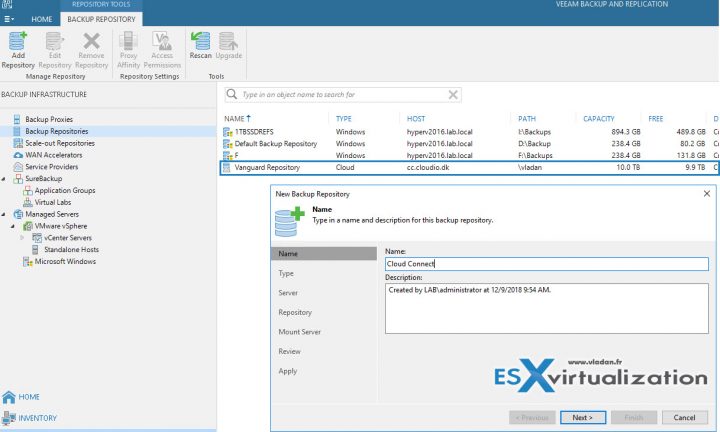Go to Apply step in wizard
The image size is (720, 432).
coord(287,371)
